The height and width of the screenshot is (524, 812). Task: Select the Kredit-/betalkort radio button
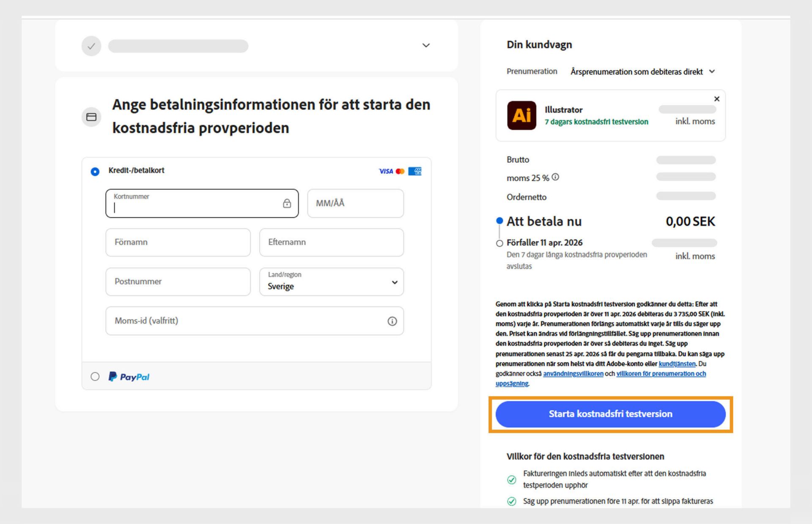tap(95, 171)
